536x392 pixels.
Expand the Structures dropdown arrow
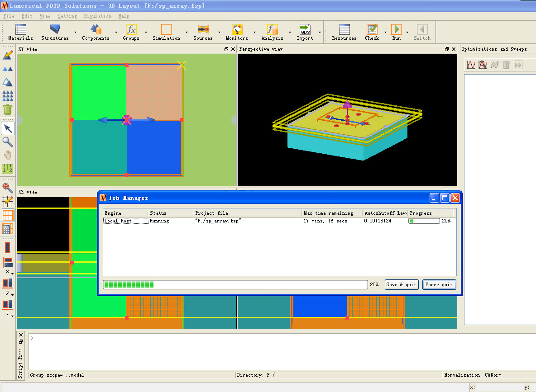(x=75, y=33)
